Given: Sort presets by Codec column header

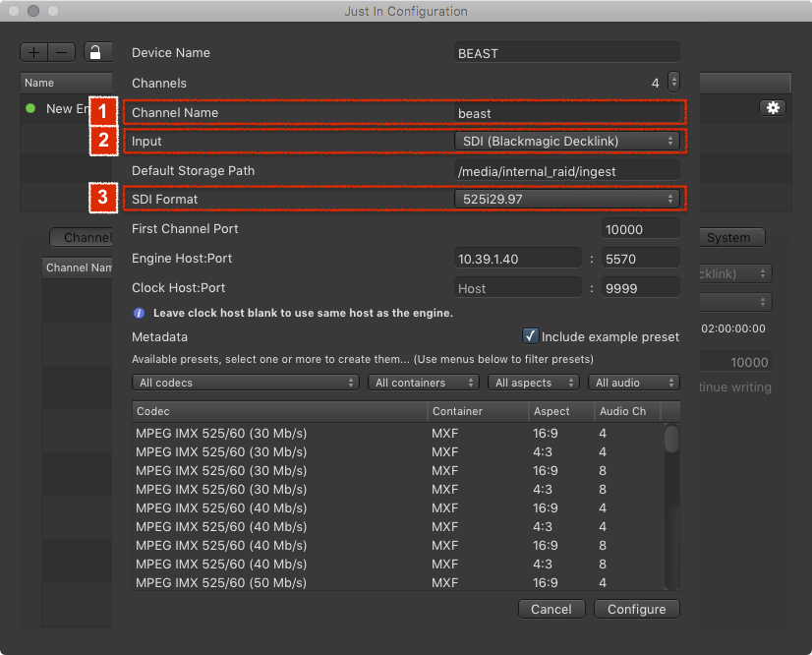Looking at the screenshot, I should [279, 411].
